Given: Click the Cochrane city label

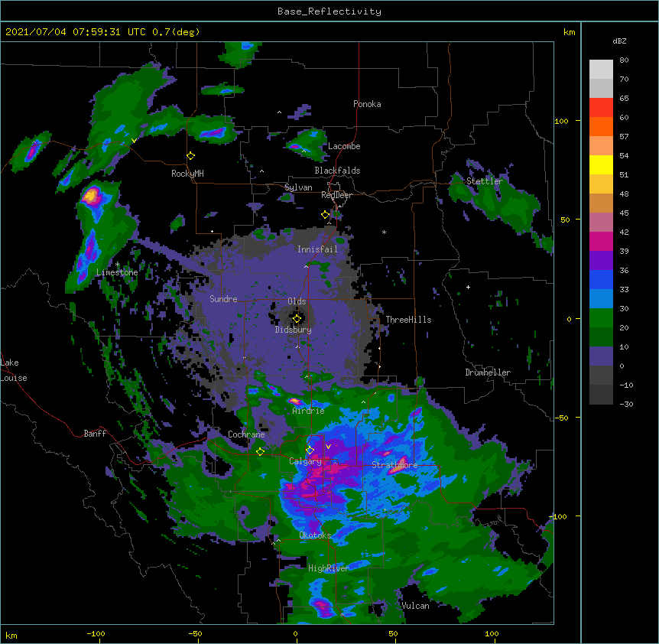Looking at the screenshot, I should 246,434.
